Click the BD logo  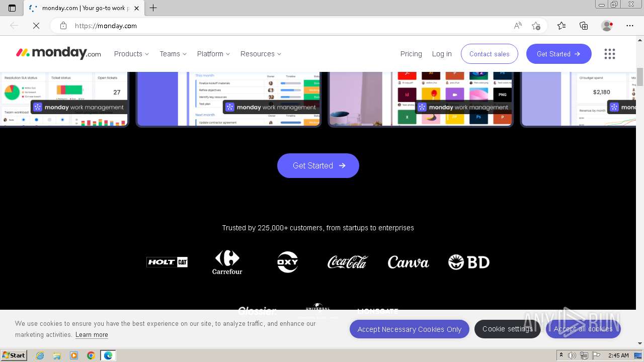pos(469,262)
